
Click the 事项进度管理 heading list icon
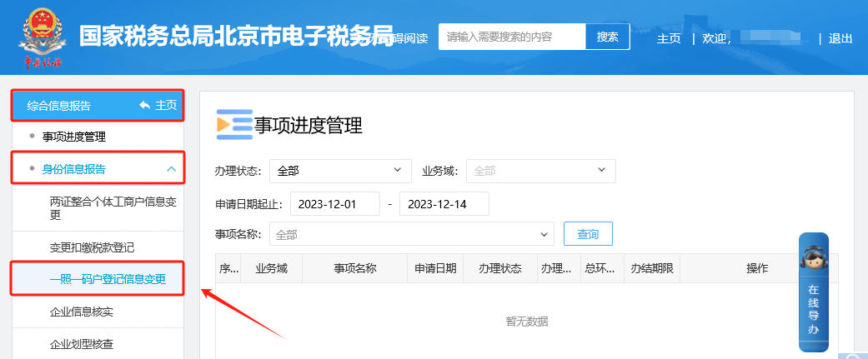click(x=233, y=124)
